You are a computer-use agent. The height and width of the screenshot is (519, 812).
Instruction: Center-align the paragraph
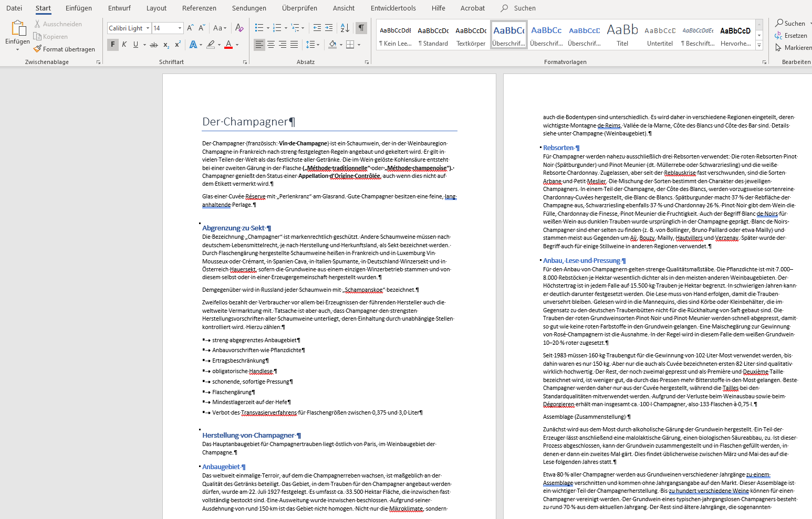[x=271, y=45]
